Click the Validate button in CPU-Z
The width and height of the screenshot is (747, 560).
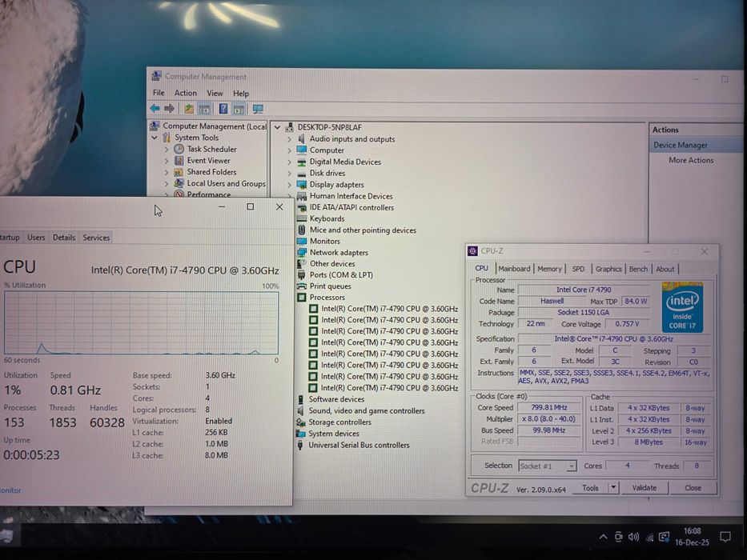point(644,488)
